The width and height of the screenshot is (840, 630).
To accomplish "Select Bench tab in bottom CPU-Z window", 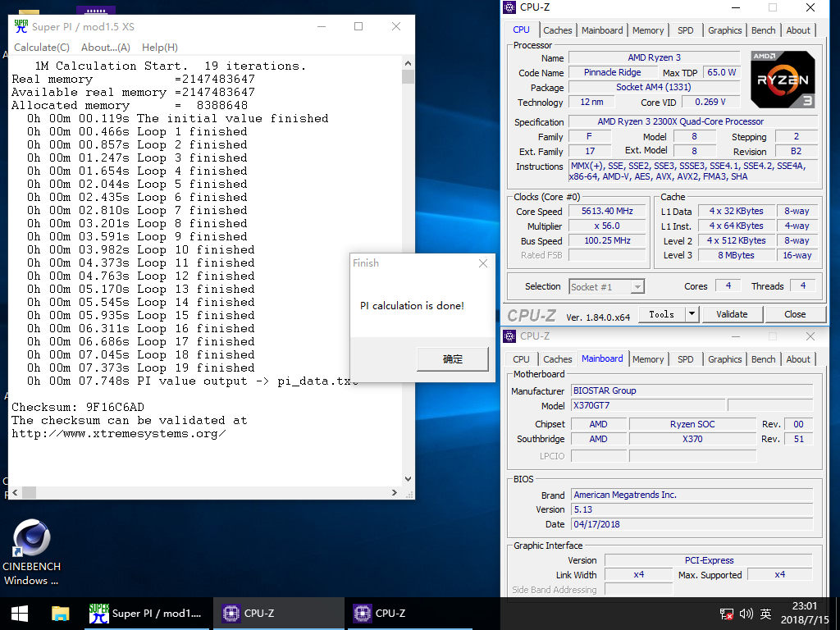I will click(x=763, y=359).
